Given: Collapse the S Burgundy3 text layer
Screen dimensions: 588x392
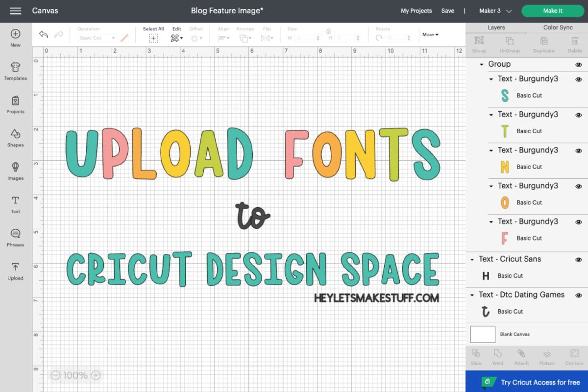Looking at the screenshot, I should [491, 79].
